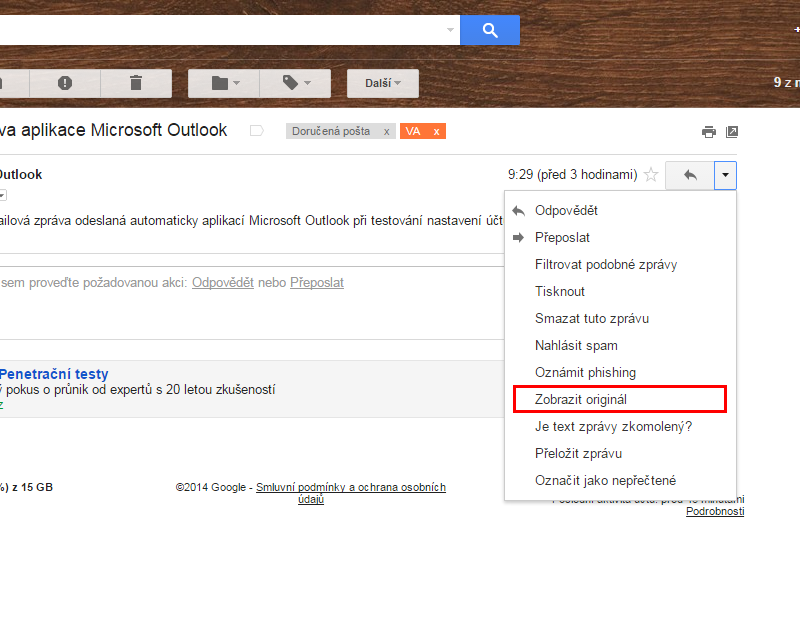800x626 pixels.
Task: Open the message in a new window icon
Action: click(x=732, y=131)
